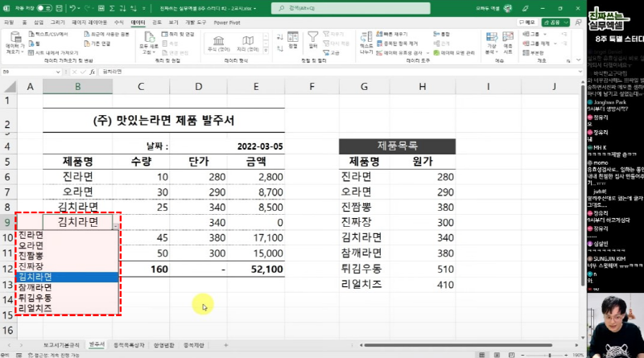Image resolution: width=644 pixels, height=358 pixels.
Task: Switch to the 삽입 (Insert) ribbon tab
Action: pyautogui.click(x=39, y=23)
